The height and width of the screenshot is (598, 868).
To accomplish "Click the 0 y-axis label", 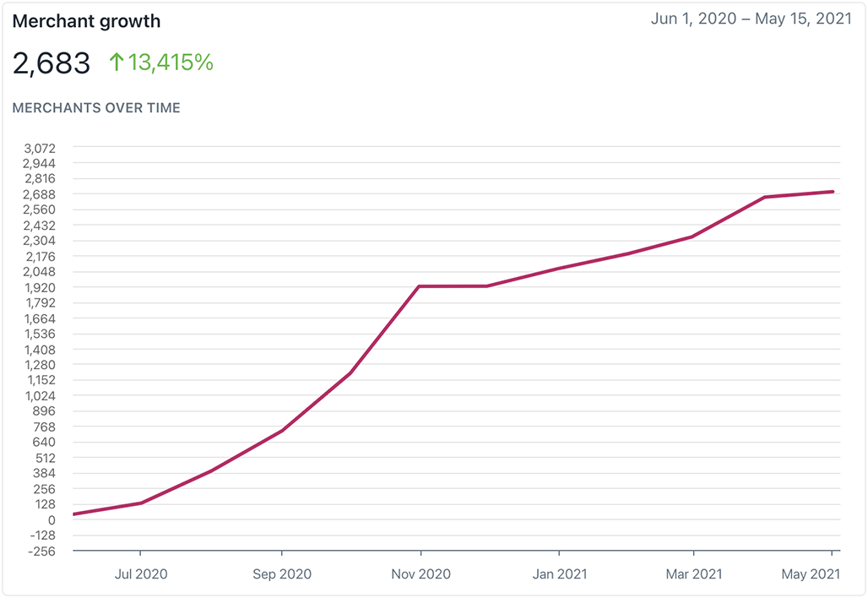I will click(x=52, y=520).
